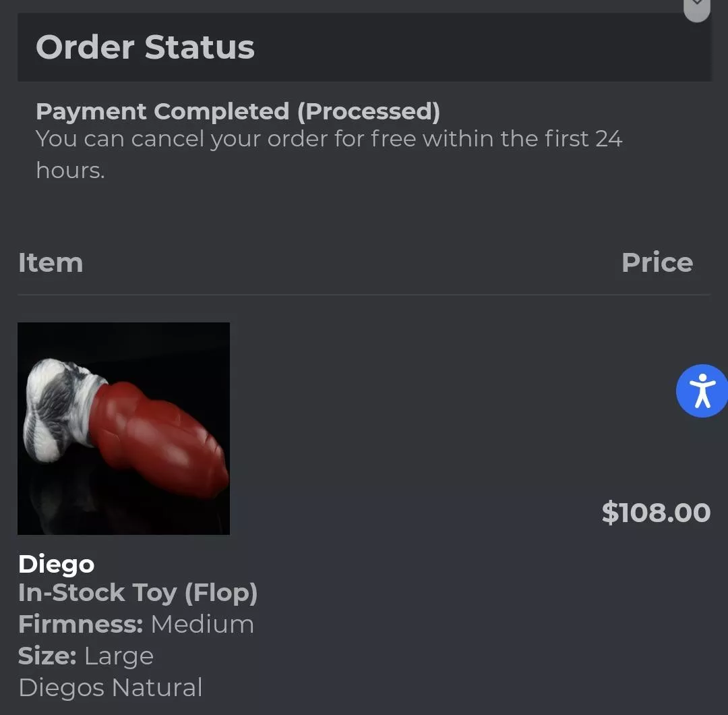The height and width of the screenshot is (715, 728).
Task: Click the word Medium in firmness row
Action: 202,624
